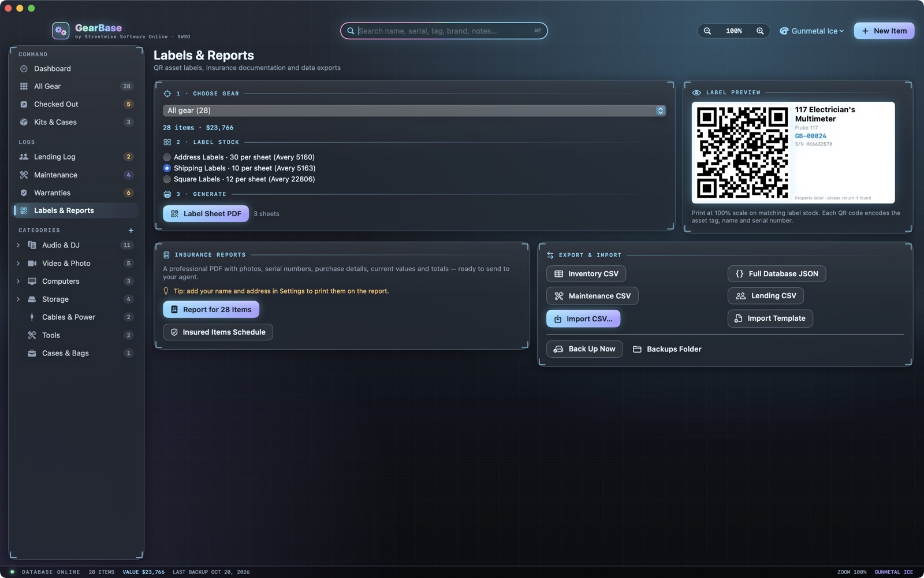Image resolution: width=924 pixels, height=578 pixels.
Task: Click the theme palette icon beside Gunmetal Ice
Action: [784, 31]
